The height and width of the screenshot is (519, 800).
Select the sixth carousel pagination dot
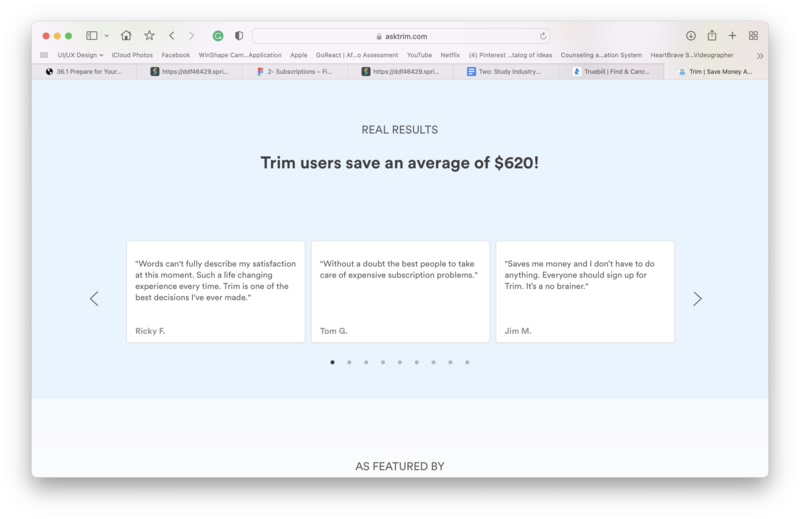click(417, 362)
